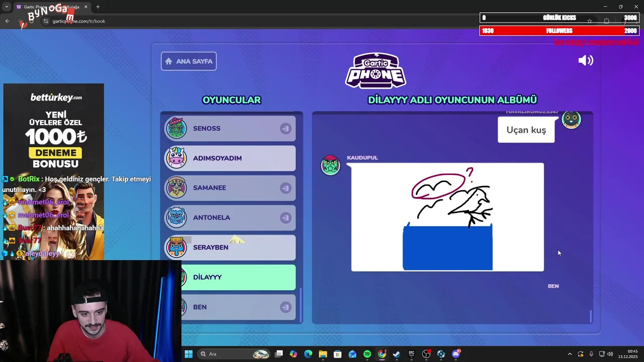Viewport: 644px width, 362px height.
Task: Close the Gartic Phone browser tab
Action: [x=86, y=7]
